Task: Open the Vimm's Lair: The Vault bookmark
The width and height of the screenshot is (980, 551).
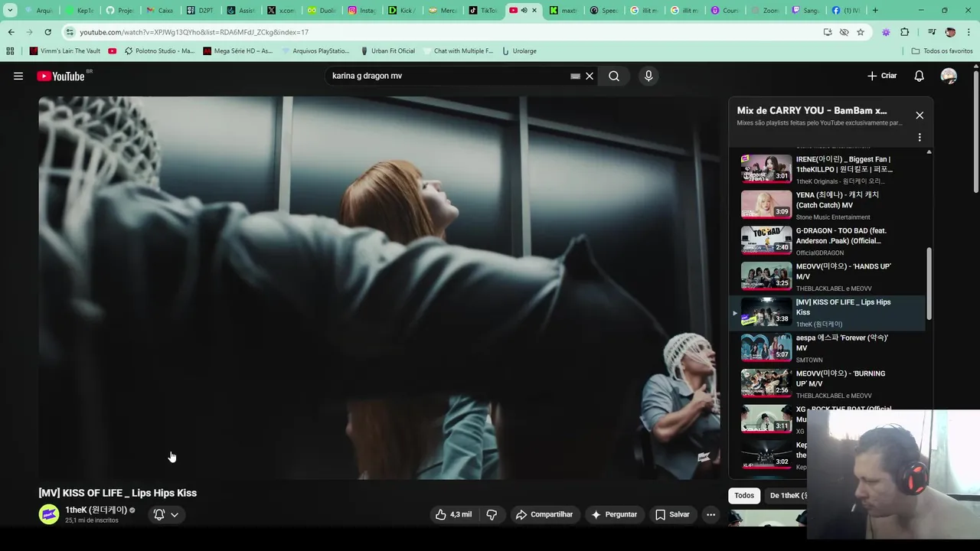Action: point(65,51)
